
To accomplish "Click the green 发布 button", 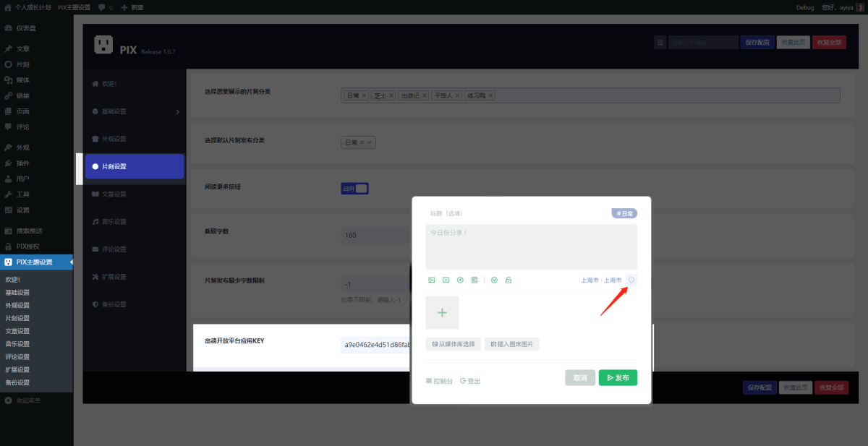I will pos(618,377).
